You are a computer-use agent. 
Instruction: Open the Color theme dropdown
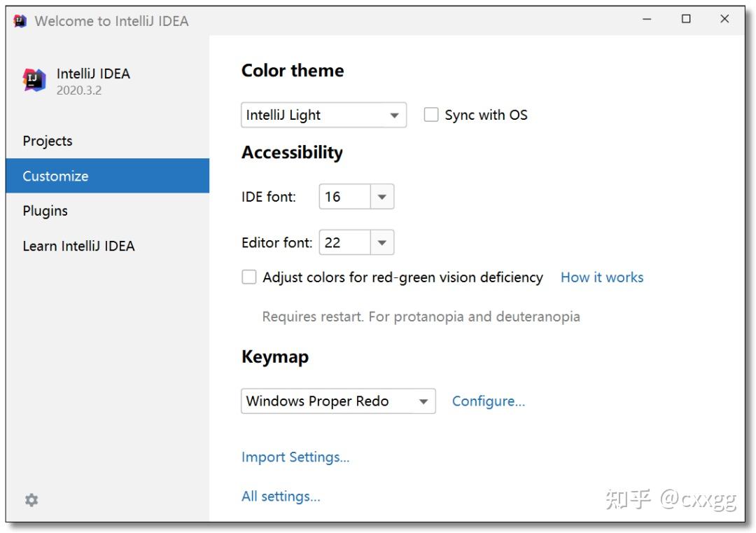394,115
